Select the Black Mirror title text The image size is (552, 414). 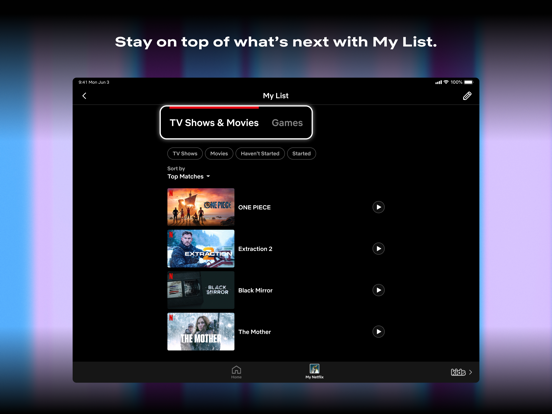pyautogui.click(x=256, y=290)
